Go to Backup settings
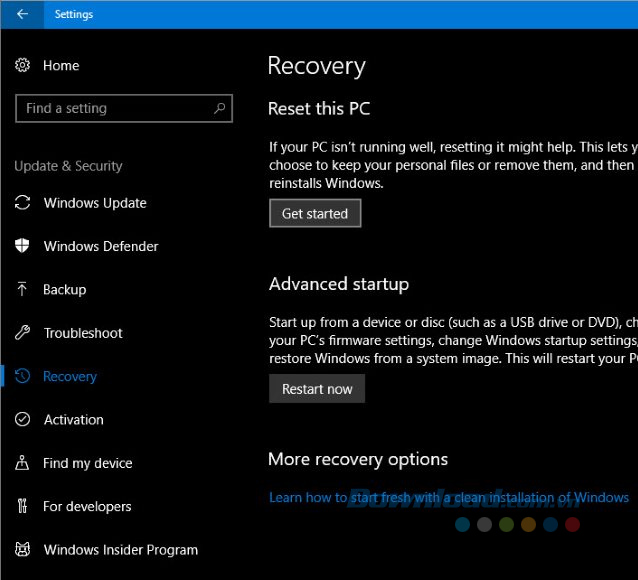The image size is (638, 580). click(65, 290)
